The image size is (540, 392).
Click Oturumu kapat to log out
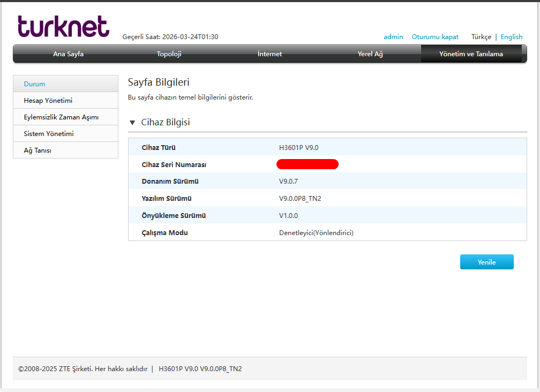click(435, 37)
